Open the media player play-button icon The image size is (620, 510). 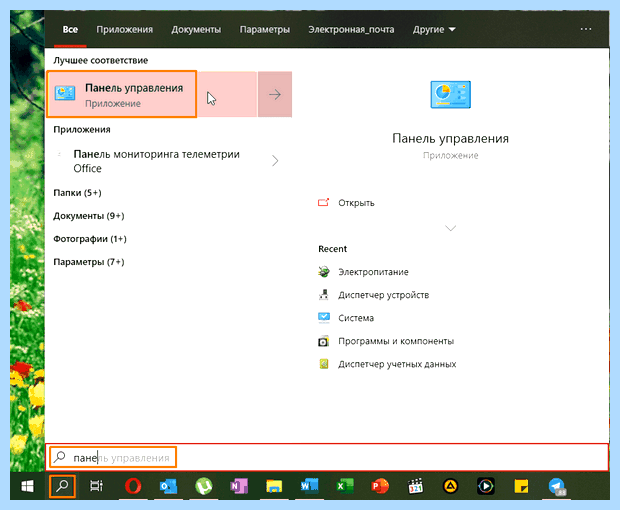tap(486, 486)
